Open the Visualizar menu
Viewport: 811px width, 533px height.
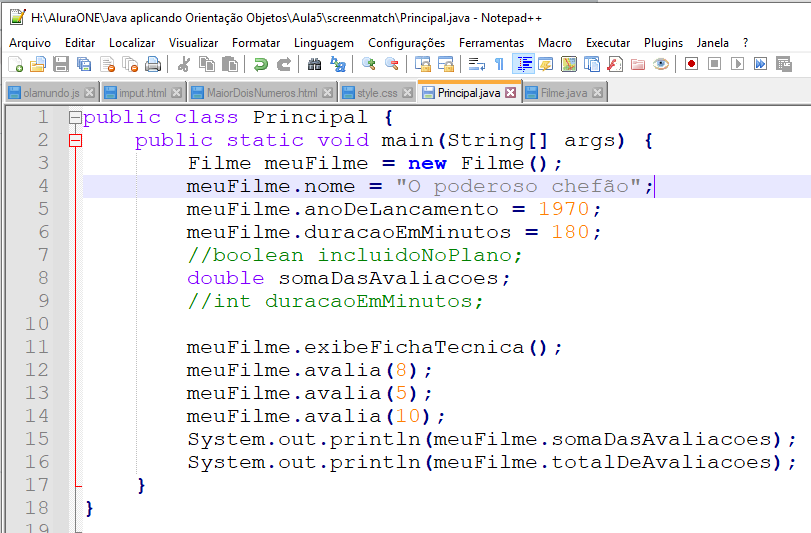193,43
